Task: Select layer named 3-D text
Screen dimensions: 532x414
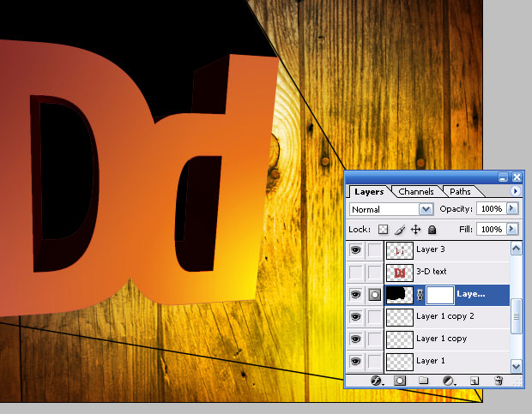Action: (432, 272)
